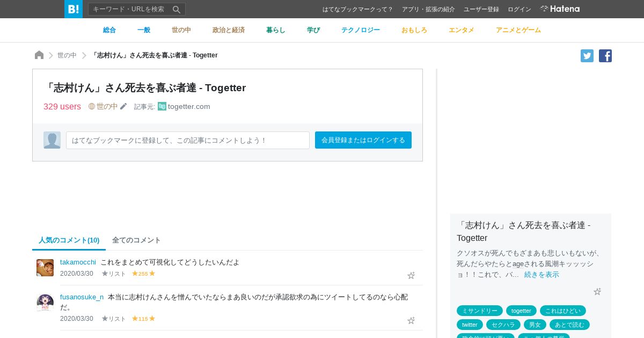This screenshot has height=338, width=644.
Task: Add star to the sidebar article summary
Action: point(597,291)
